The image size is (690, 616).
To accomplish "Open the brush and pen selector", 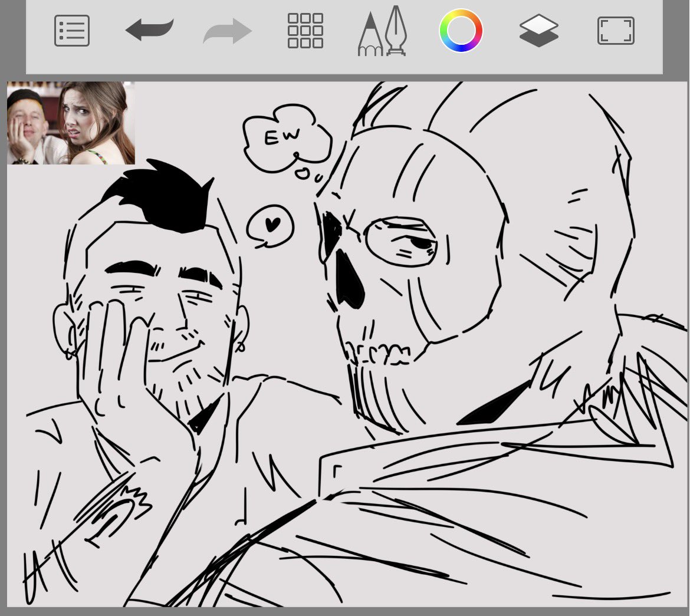I will point(382,31).
